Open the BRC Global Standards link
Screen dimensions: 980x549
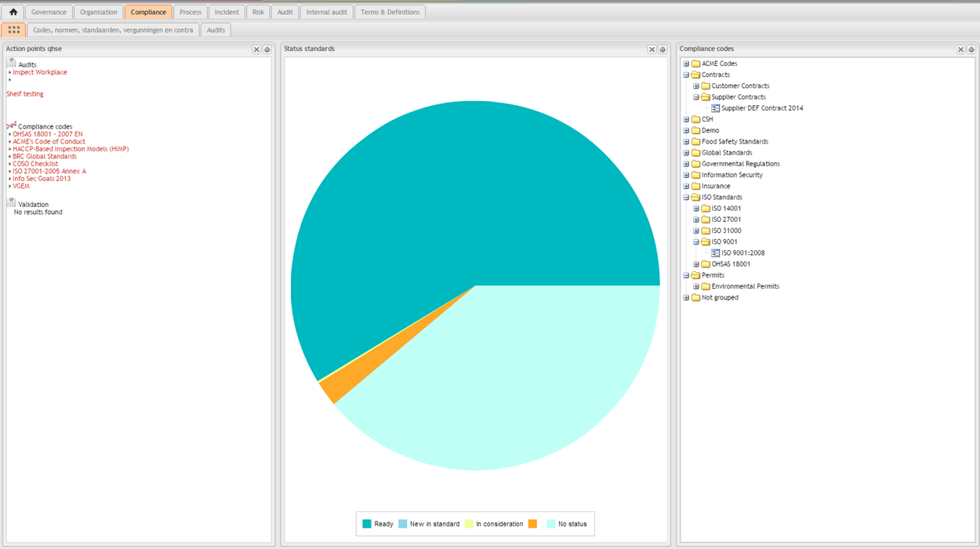pyautogui.click(x=45, y=156)
